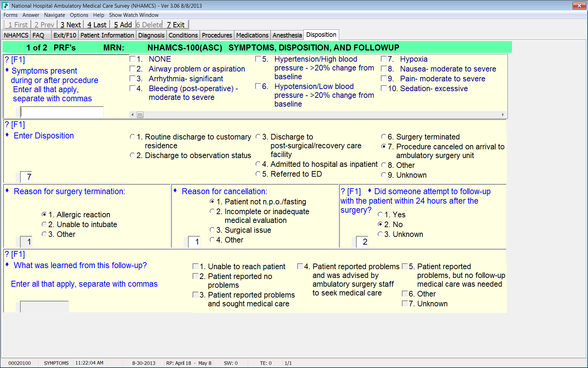Click the Enter Disposition number field
The image size is (588, 368).
[27, 177]
